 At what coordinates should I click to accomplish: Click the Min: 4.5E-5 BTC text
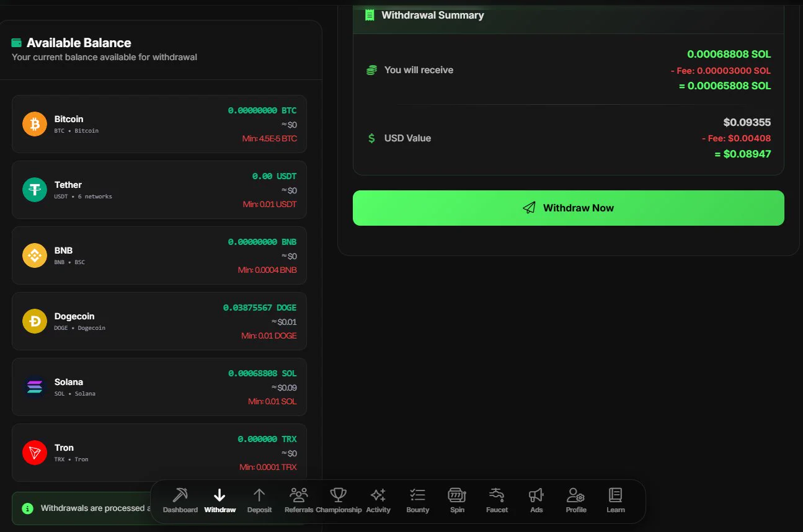point(270,138)
